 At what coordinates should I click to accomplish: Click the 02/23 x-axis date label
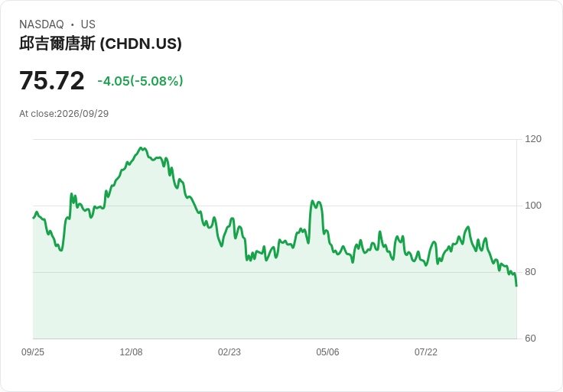click(229, 352)
